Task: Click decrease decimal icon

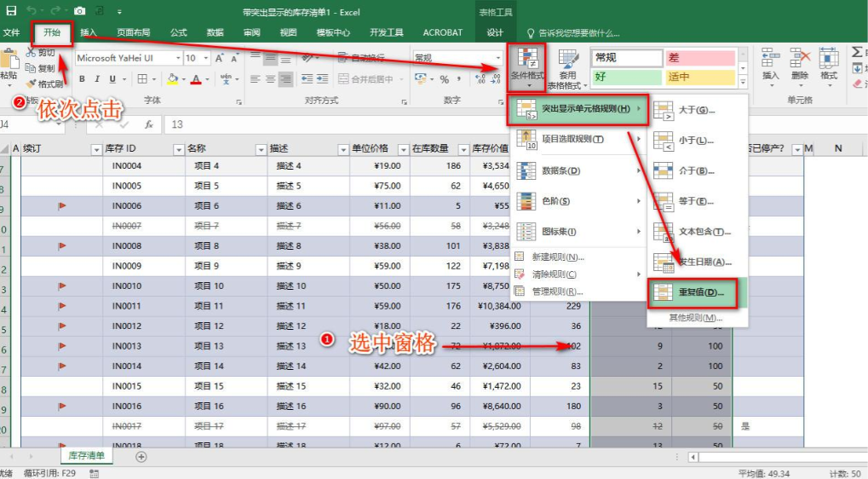Action: [496, 79]
